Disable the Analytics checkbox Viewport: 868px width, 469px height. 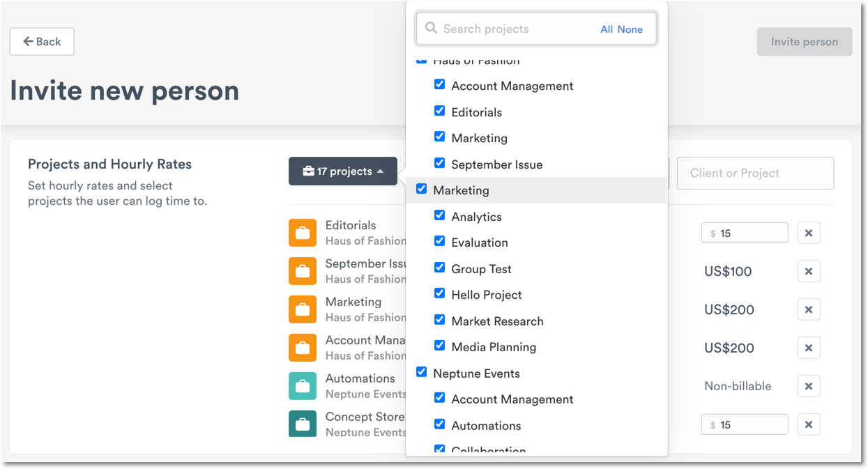[439, 216]
